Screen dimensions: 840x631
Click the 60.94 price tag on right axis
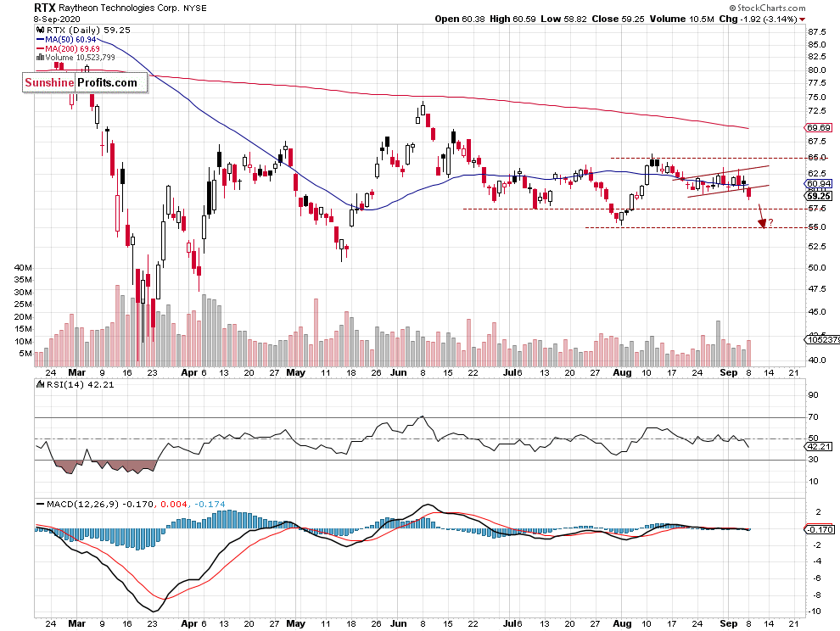click(818, 184)
